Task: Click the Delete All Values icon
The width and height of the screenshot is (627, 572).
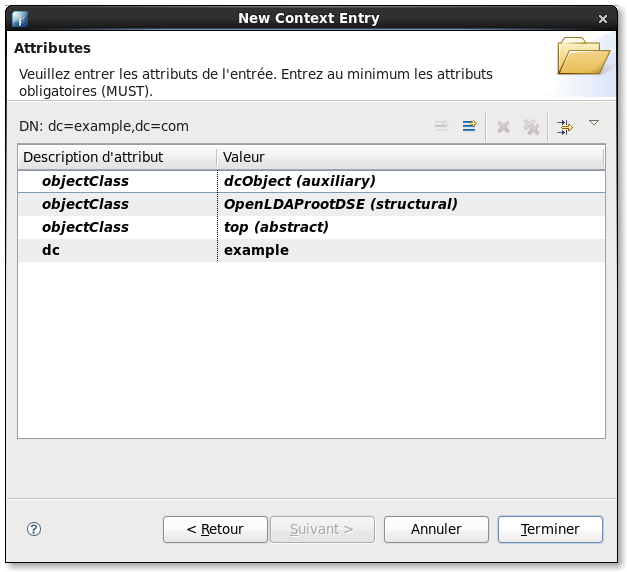Action: [531, 126]
